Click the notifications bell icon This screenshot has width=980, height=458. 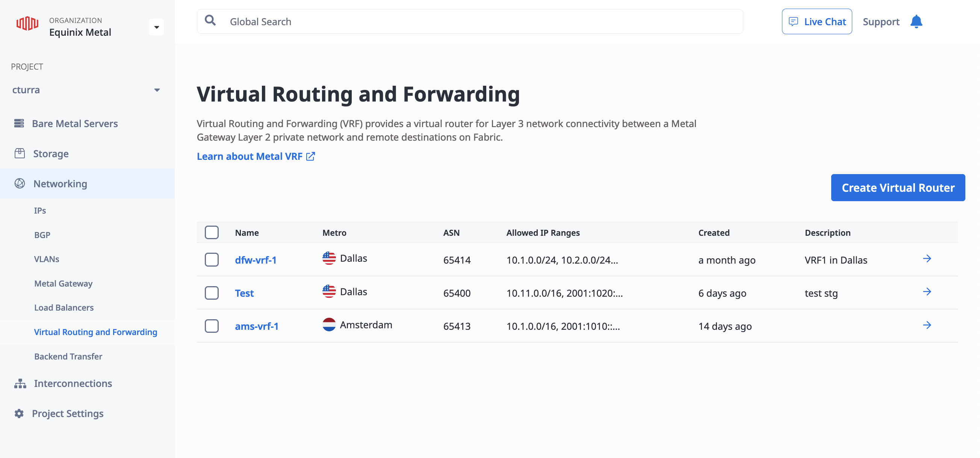point(916,22)
